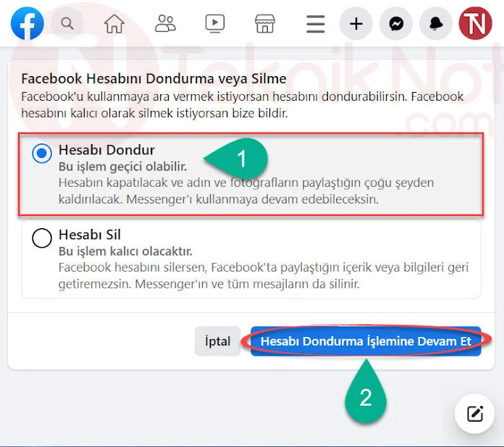Click the Hesabı Dondur description paragraph
Screen dimensions: 504x447
246,191
